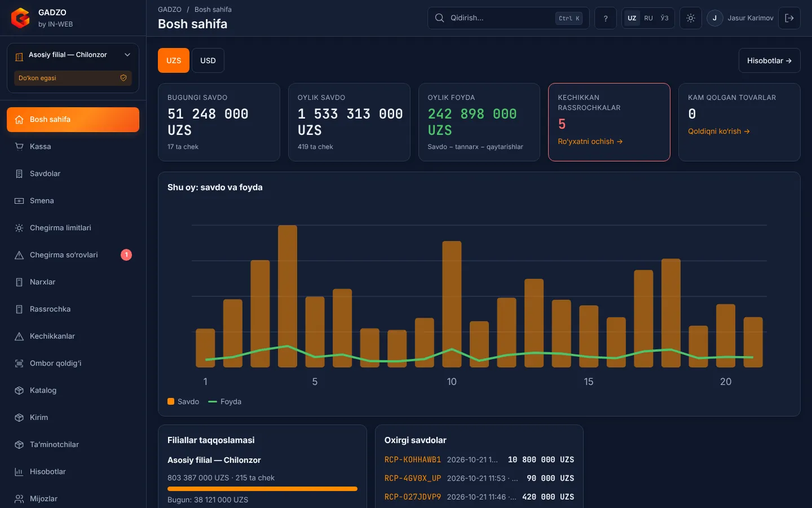Click the Smena cash icon
Screen dimensions: 812x508
pyautogui.click(x=19, y=201)
